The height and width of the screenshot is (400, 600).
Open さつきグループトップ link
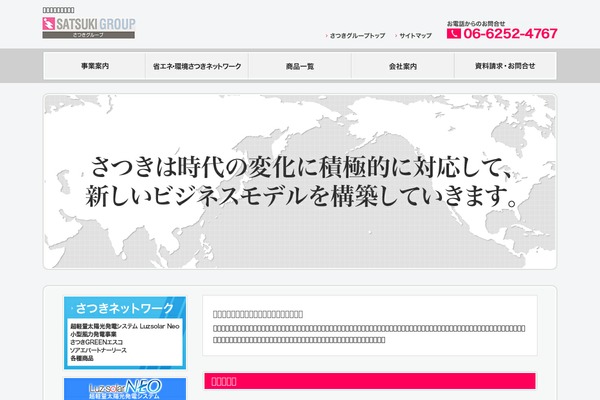[x=357, y=36]
